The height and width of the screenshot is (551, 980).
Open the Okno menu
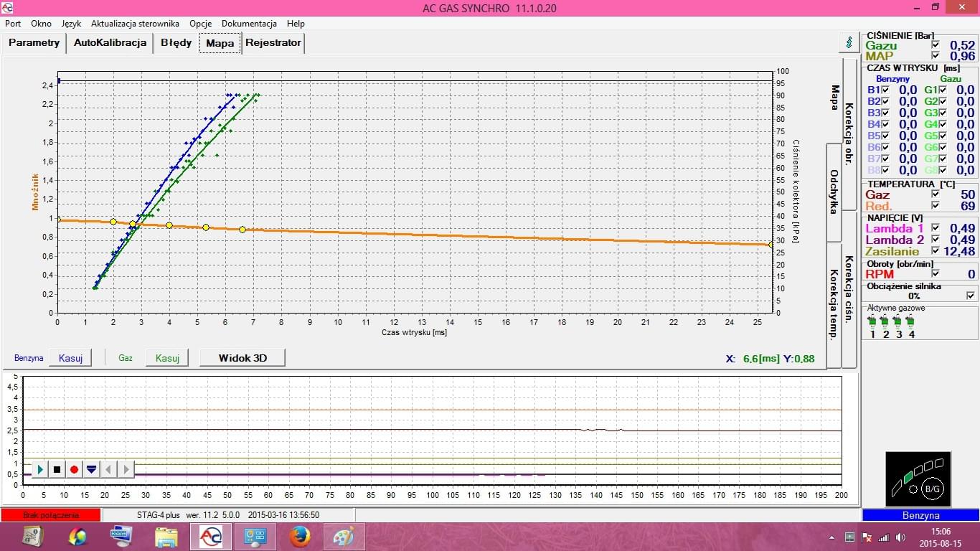(x=41, y=24)
